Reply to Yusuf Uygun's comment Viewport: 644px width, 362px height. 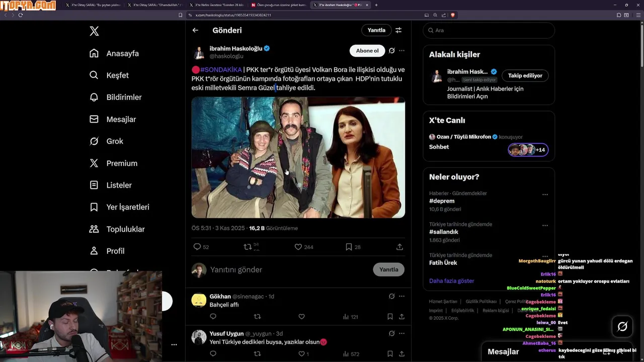213,354
